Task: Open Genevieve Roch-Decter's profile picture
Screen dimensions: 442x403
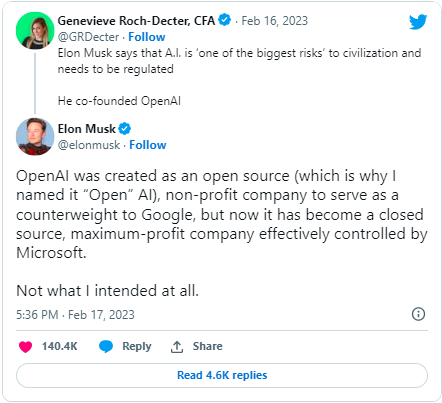Action: pyautogui.click(x=35, y=30)
